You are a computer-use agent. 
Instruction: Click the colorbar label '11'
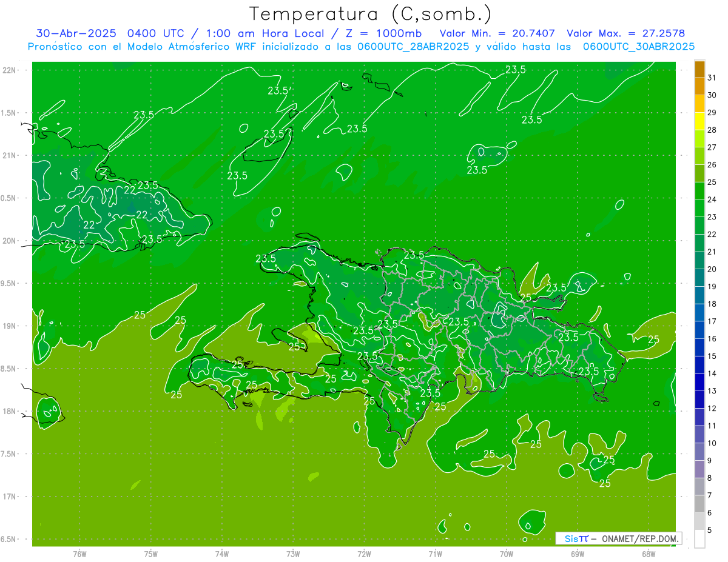[712, 426]
